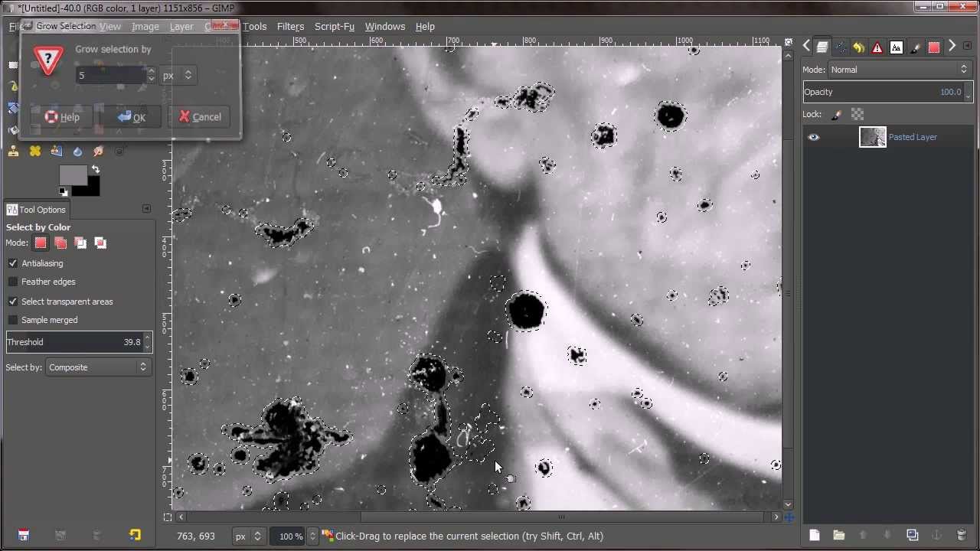Open the Script-Fu menu

[335, 26]
